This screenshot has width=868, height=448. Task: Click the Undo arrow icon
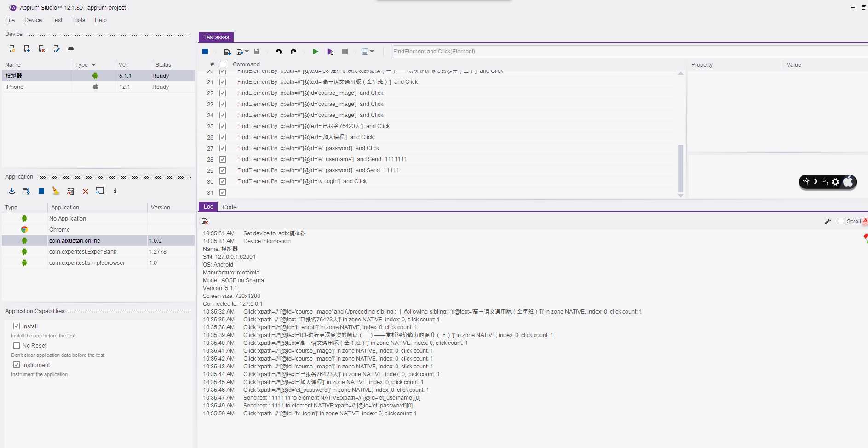(279, 52)
